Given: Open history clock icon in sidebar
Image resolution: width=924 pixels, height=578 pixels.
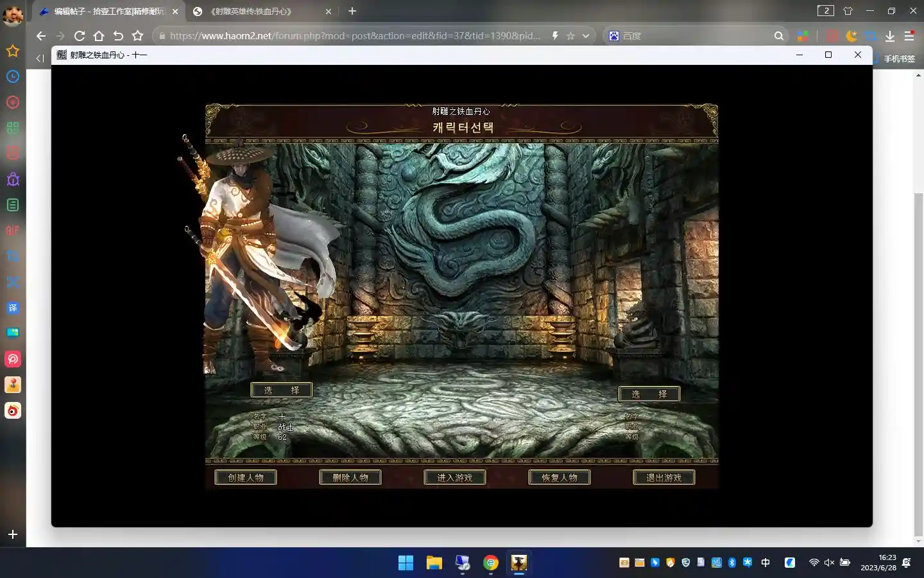Looking at the screenshot, I should (x=13, y=76).
